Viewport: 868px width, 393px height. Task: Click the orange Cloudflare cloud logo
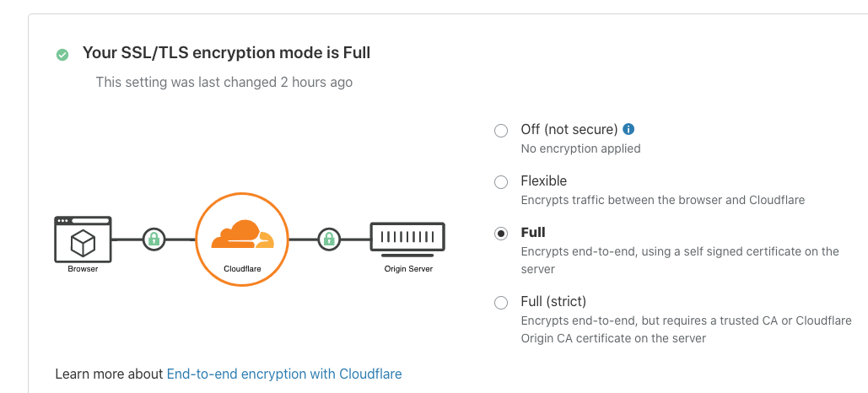coord(242,234)
